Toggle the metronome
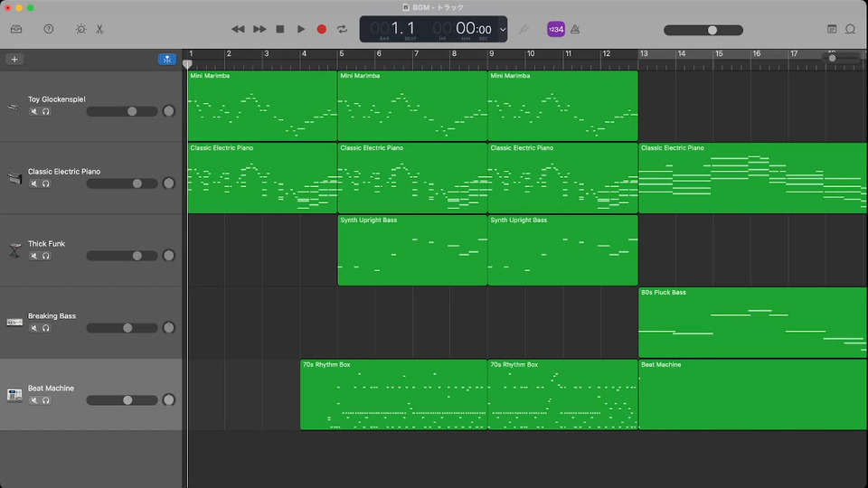 [575, 29]
